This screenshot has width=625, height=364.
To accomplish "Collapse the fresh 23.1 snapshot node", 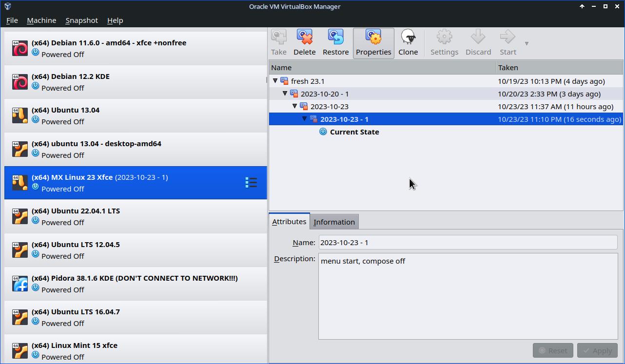I will 275,81.
